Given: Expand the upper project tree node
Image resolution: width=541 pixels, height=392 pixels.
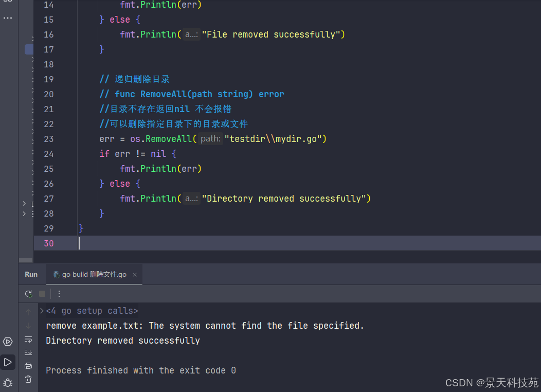Looking at the screenshot, I should 24,204.
